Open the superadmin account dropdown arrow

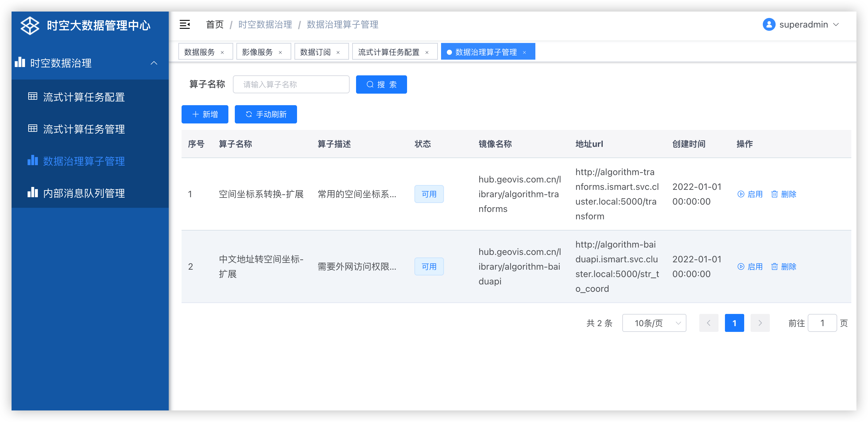(x=836, y=25)
